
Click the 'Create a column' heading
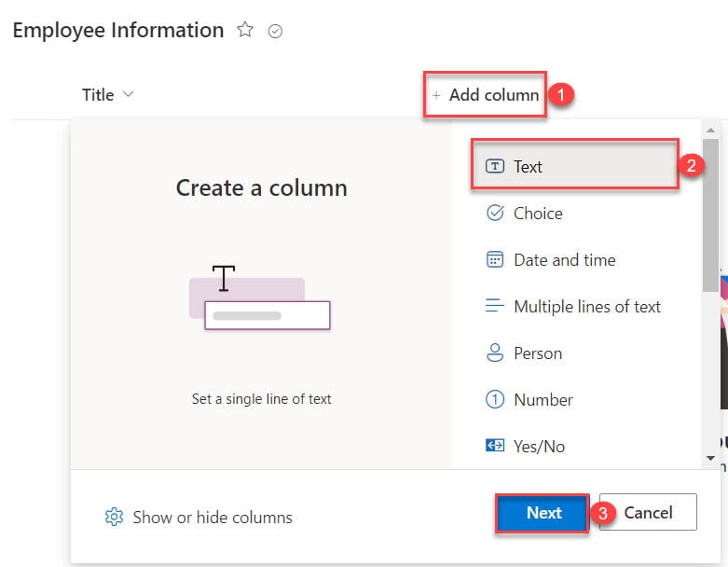[x=261, y=188]
